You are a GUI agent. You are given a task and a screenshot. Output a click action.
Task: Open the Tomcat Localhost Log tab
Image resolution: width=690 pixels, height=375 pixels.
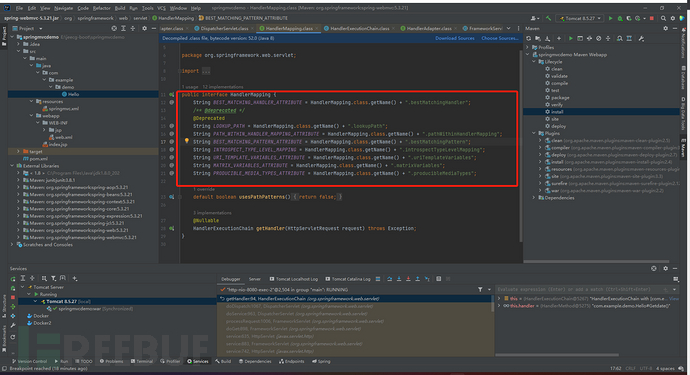click(294, 279)
